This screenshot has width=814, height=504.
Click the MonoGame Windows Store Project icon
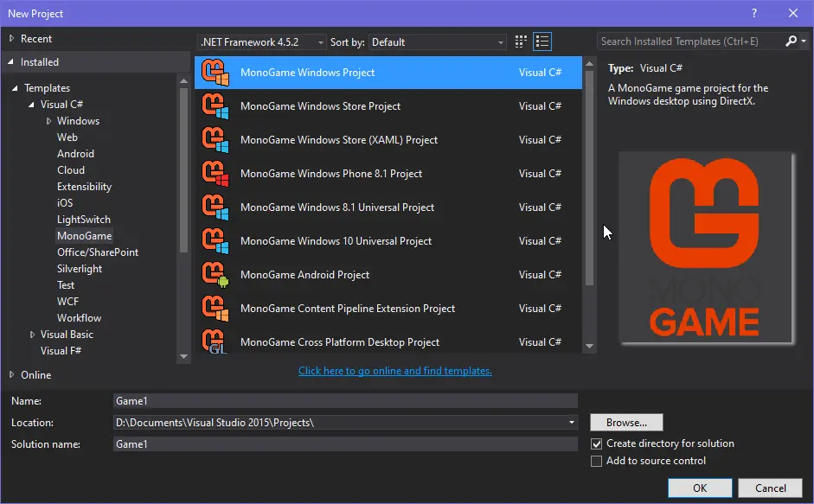point(215,105)
